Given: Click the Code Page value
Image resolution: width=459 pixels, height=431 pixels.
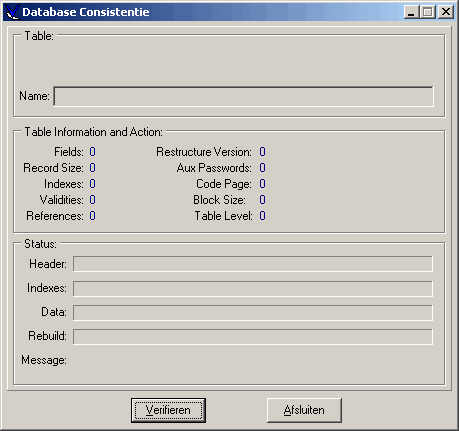Looking at the screenshot, I should (x=262, y=184).
